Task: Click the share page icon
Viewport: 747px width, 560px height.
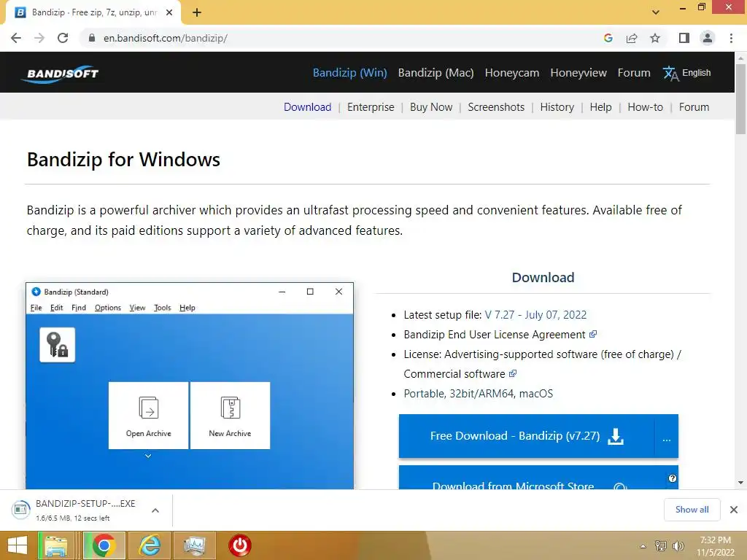Action: [632, 38]
